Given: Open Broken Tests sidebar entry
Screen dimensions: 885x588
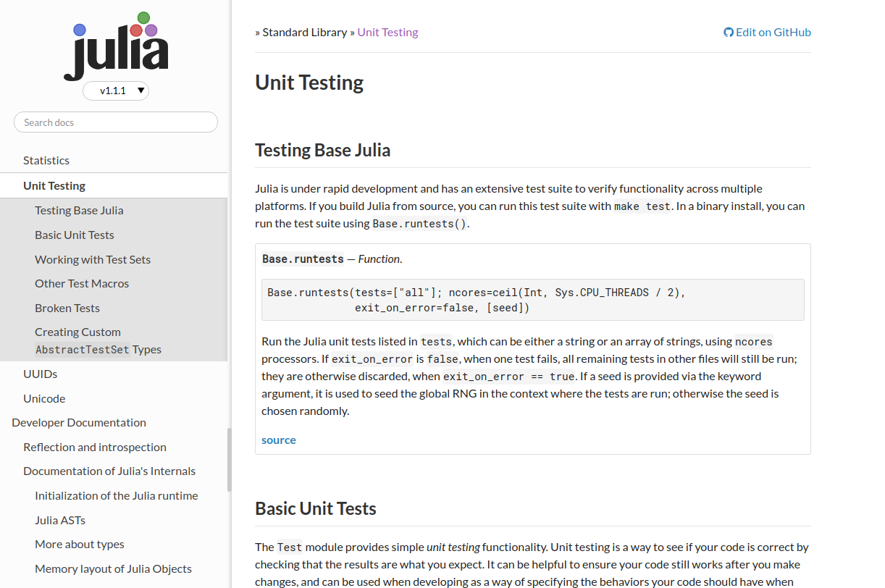Looking at the screenshot, I should 67,308.
